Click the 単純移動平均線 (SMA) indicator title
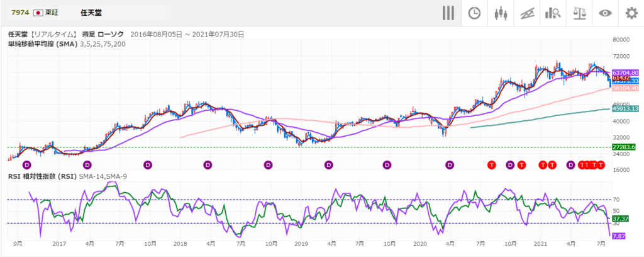 43,44
